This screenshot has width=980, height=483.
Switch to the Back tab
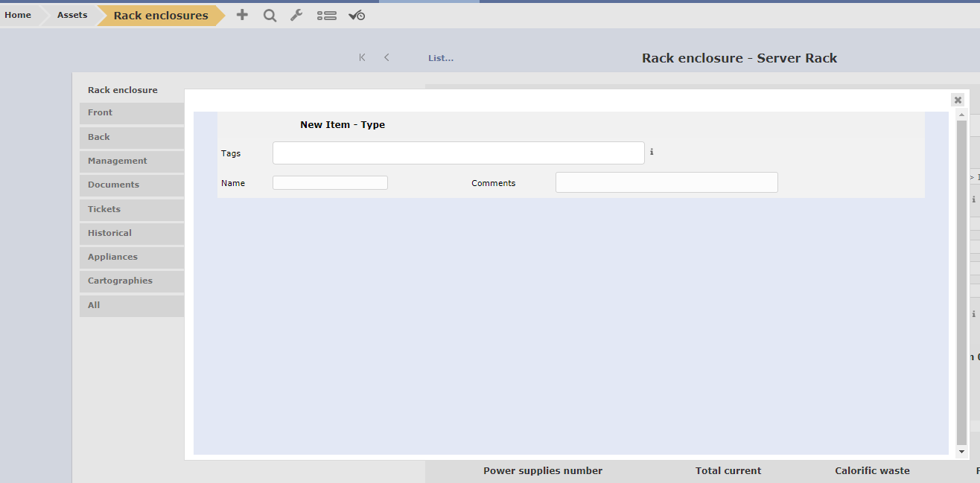[132, 138]
